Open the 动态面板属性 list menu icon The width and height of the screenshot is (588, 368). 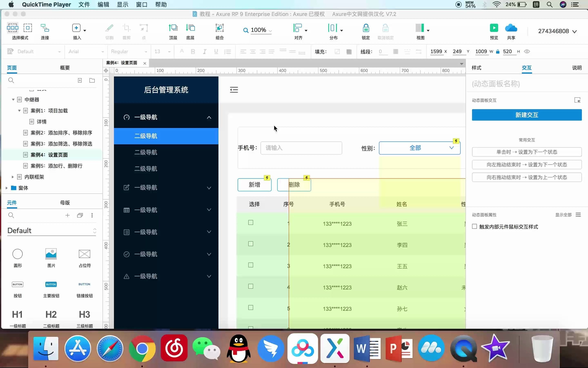(578, 215)
